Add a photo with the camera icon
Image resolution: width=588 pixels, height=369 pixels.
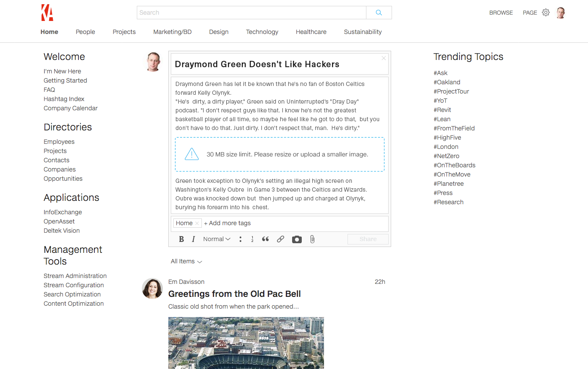point(297,239)
